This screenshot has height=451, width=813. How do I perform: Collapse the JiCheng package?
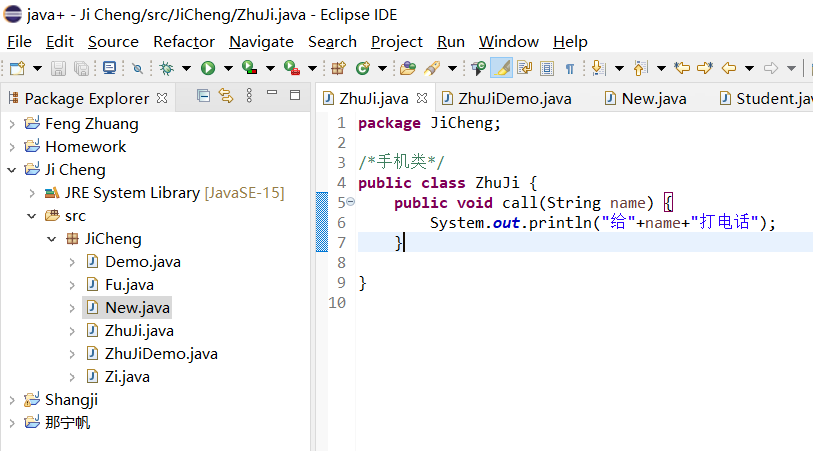pyautogui.click(x=51, y=239)
